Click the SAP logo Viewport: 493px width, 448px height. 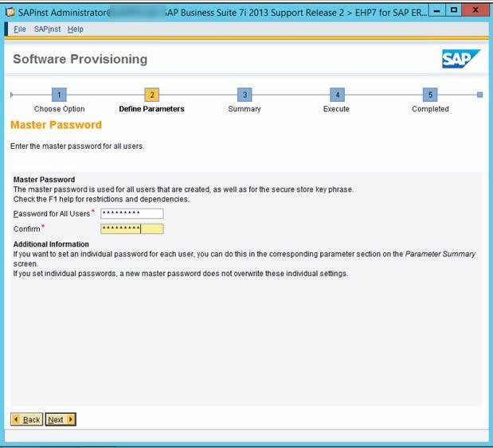tap(460, 59)
